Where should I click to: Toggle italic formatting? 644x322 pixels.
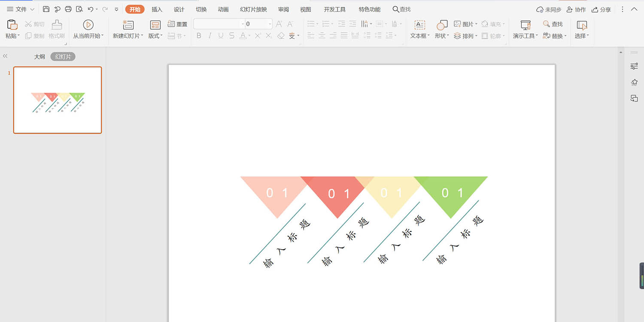click(x=210, y=36)
